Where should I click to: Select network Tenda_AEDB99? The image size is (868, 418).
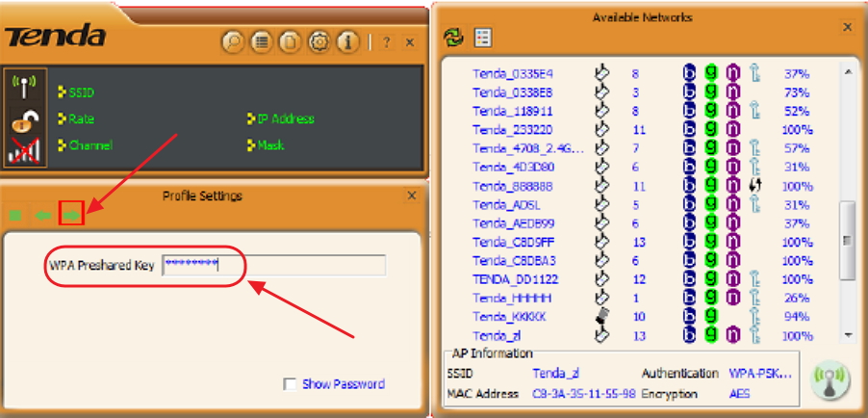coord(514,223)
